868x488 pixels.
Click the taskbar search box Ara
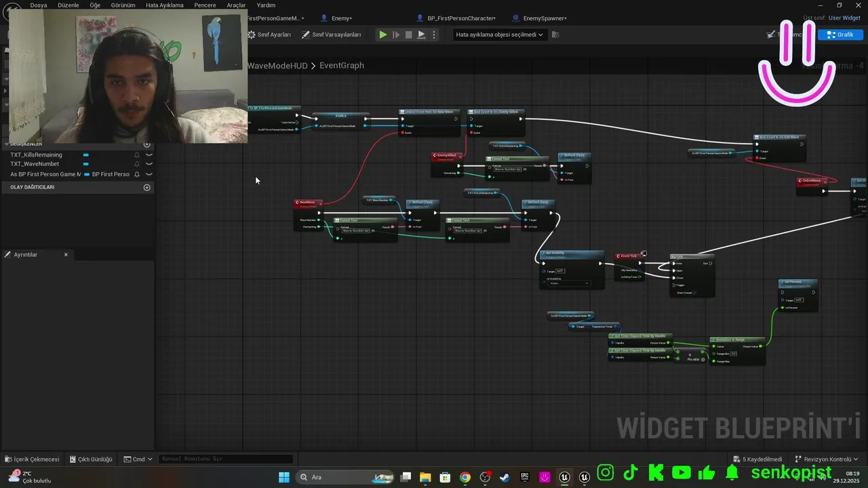click(346, 477)
